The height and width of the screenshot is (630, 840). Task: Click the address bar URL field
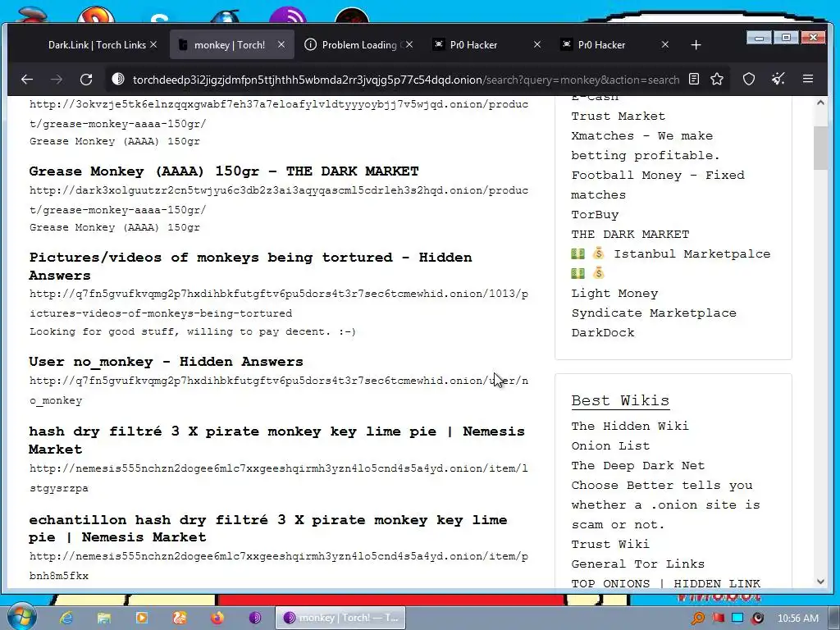[x=405, y=80]
